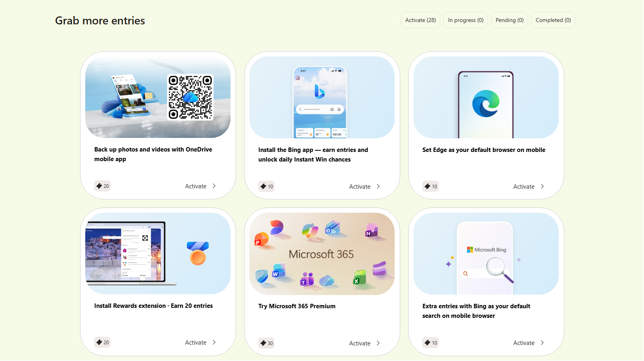
Task: Click 'Install Rewards extension · Earn 20 entries' title
Action: (153, 306)
